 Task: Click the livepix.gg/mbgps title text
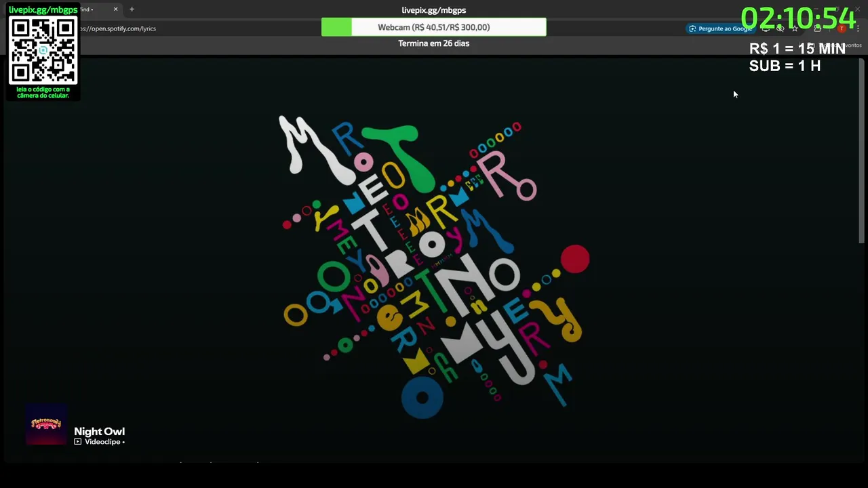[434, 10]
